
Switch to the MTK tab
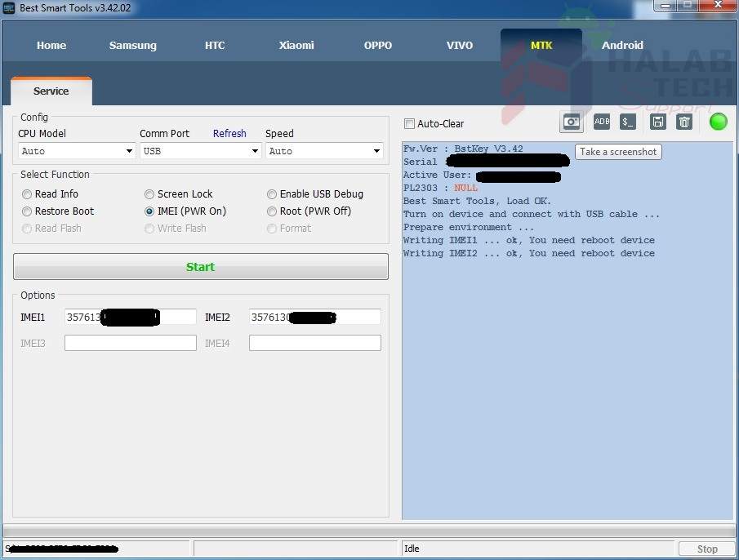click(541, 45)
